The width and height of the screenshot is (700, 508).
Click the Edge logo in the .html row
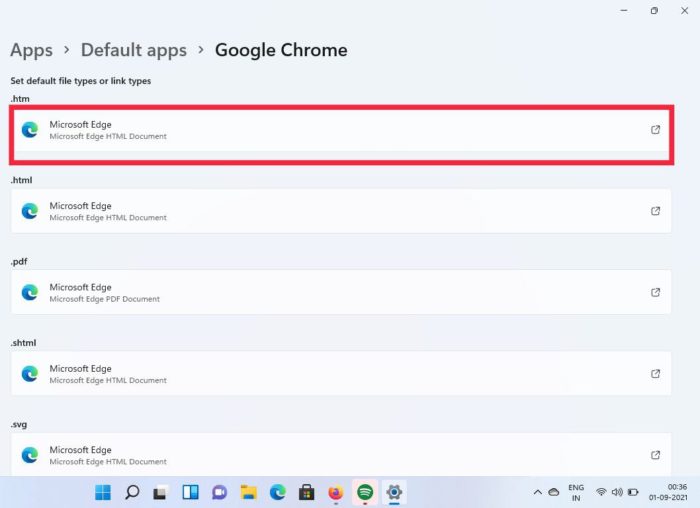click(x=30, y=211)
